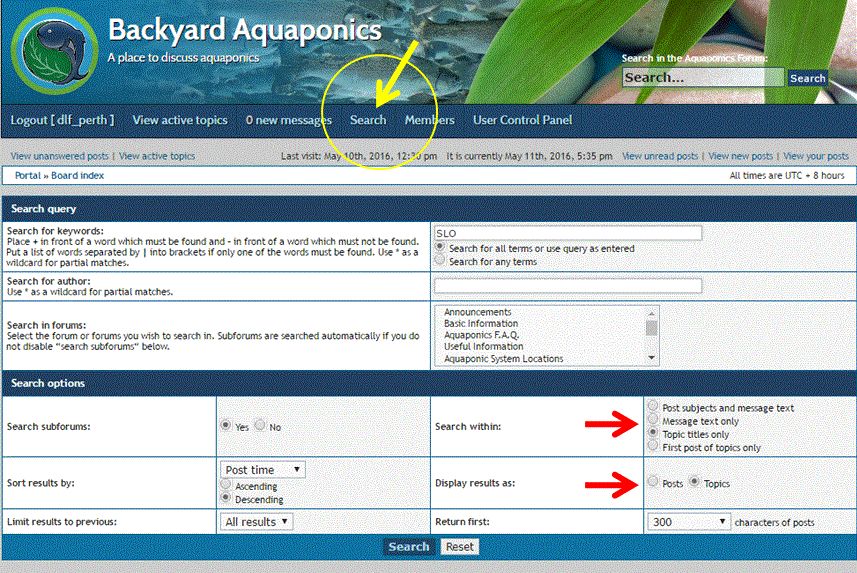Open the 'All results' limit dropdown
The height and width of the screenshot is (573, 857).
click(x=256, y=522)
